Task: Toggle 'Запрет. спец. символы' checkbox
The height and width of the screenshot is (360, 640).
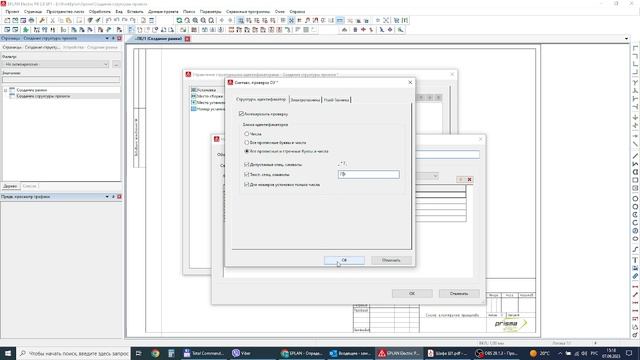Action: [x=247, y=174]
